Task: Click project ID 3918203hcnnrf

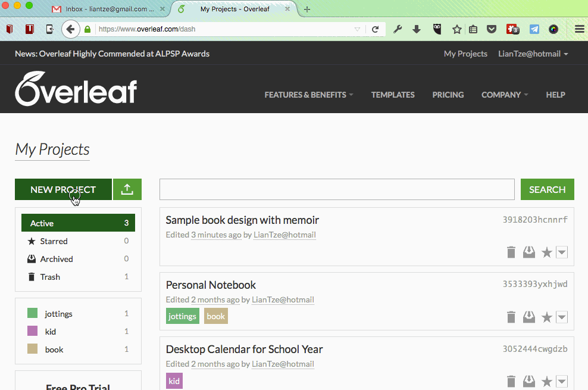Action: tap(535, 220)
